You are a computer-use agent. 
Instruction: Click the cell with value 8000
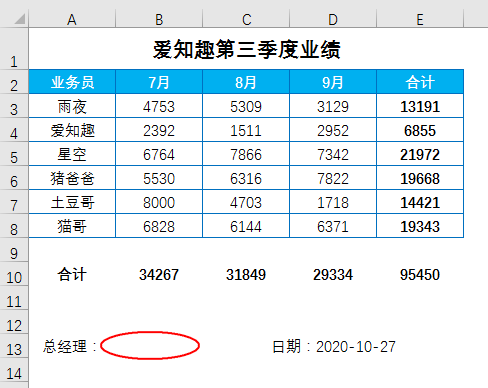(x=159, y=202)
